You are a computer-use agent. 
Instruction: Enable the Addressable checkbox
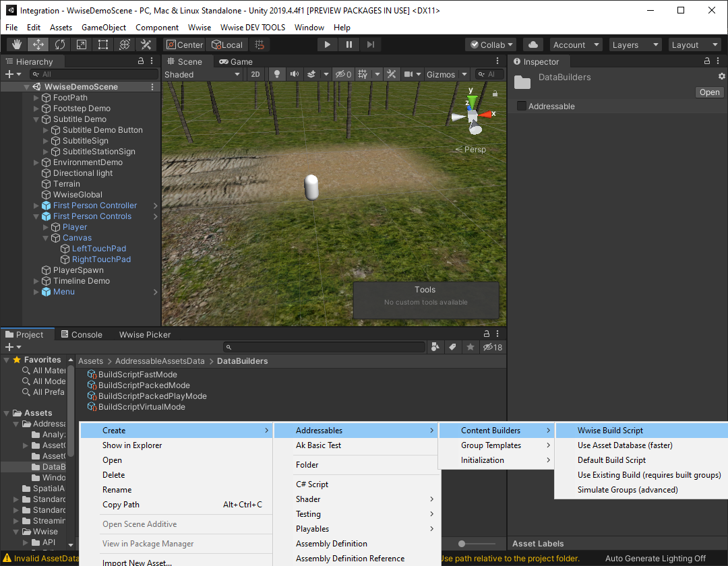pos(521,106)
